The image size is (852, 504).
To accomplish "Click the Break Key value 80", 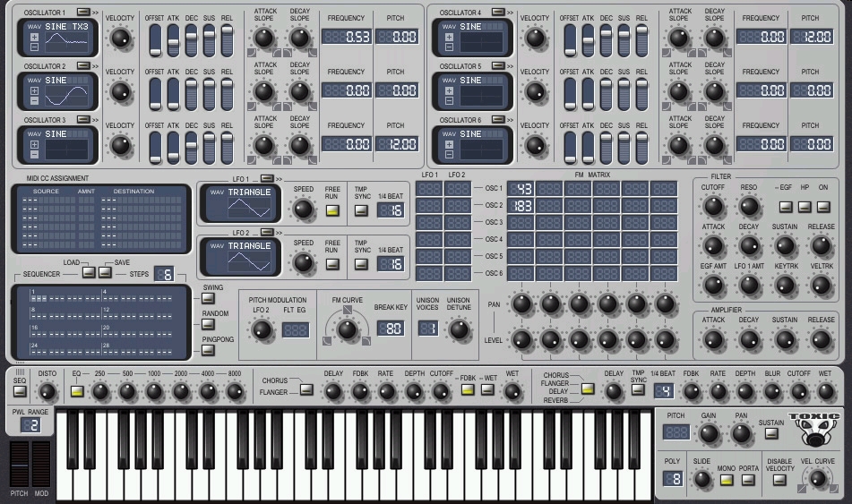I will [x=390, y=328].
